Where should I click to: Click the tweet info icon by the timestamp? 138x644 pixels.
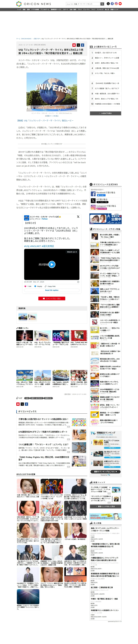coord(78,282)
